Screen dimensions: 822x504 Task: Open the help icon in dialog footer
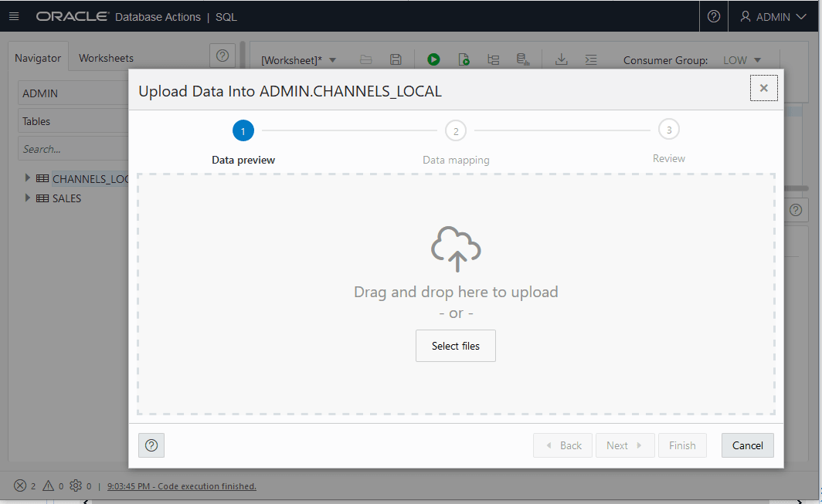151,445
